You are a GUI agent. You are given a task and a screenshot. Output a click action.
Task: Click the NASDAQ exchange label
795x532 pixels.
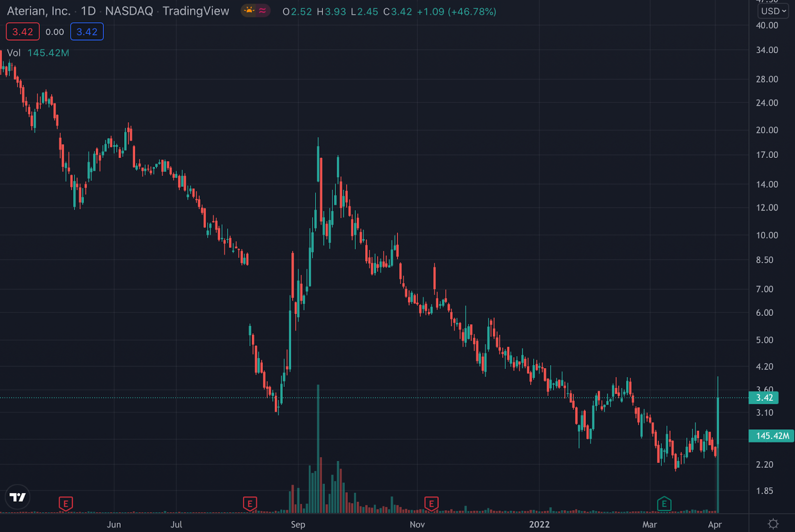pos(129,11)
